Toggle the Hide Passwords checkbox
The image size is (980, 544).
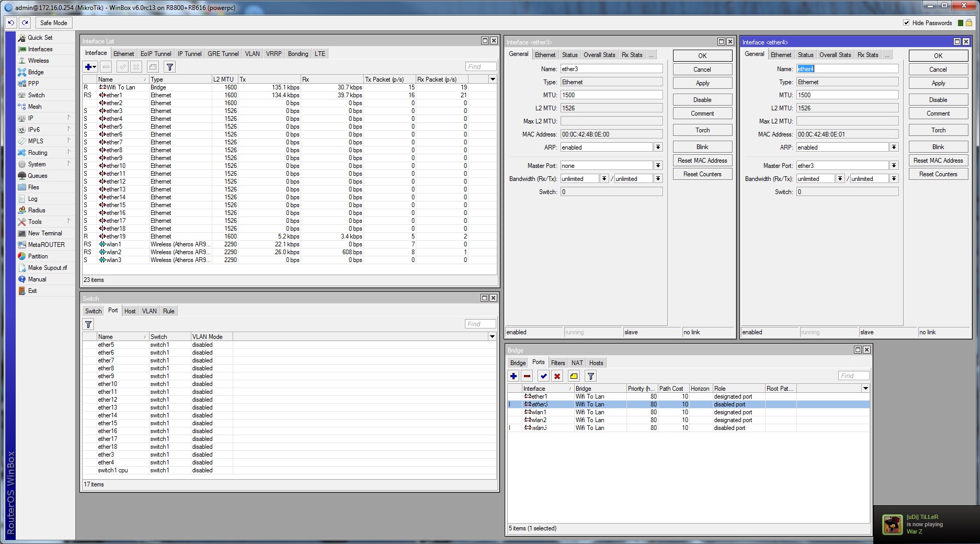(906, 23)
